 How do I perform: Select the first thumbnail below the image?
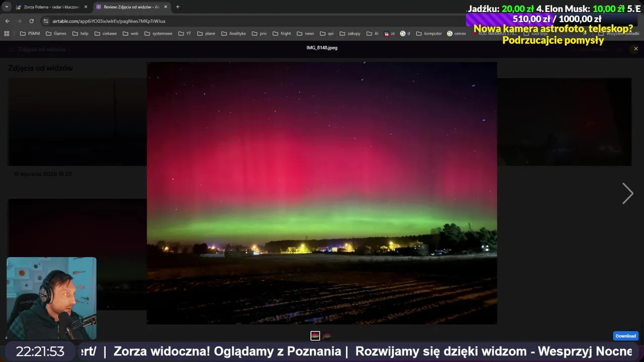315,336
